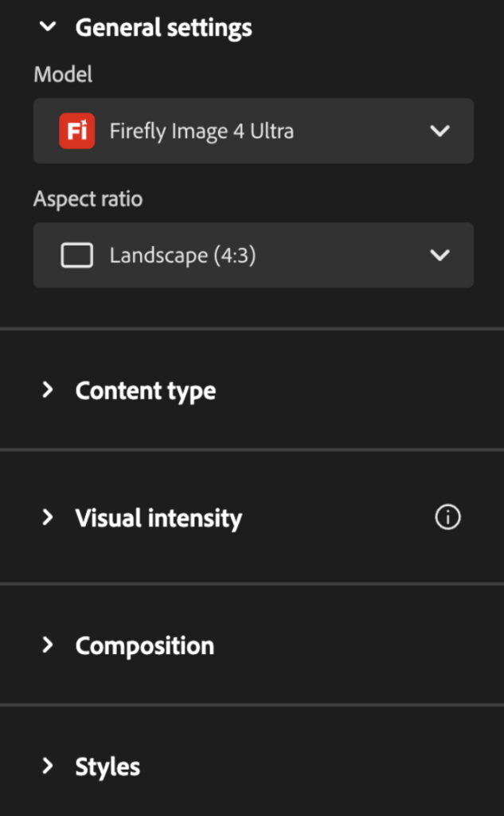Click the landscape rectangle aspect ratio icon
504x816 pixels.
click(77, 256)
